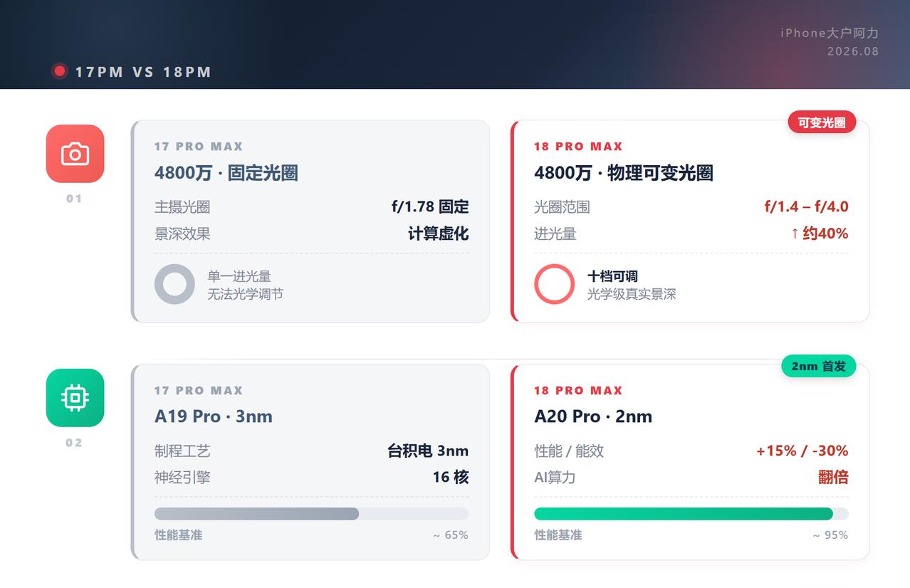
Task: Select the 2nm 首发 badge
Action: pyautogui.click(x=819, y=366)
